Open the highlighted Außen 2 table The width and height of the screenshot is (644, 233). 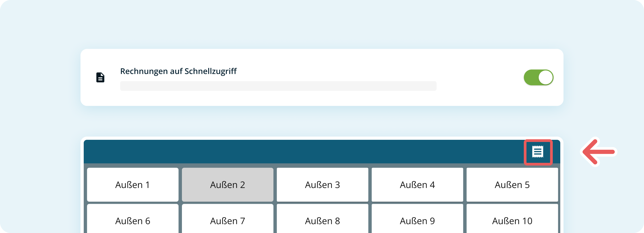[228, 185]
